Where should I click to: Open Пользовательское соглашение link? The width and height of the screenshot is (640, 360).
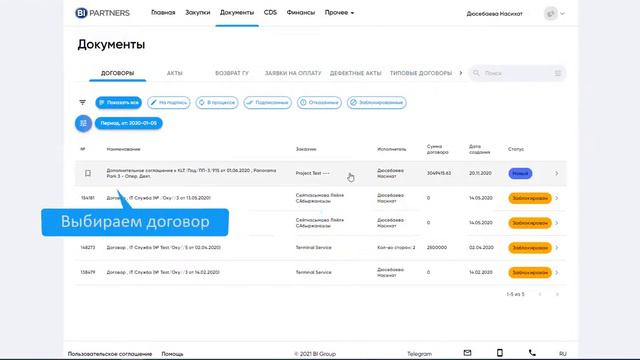110,354
